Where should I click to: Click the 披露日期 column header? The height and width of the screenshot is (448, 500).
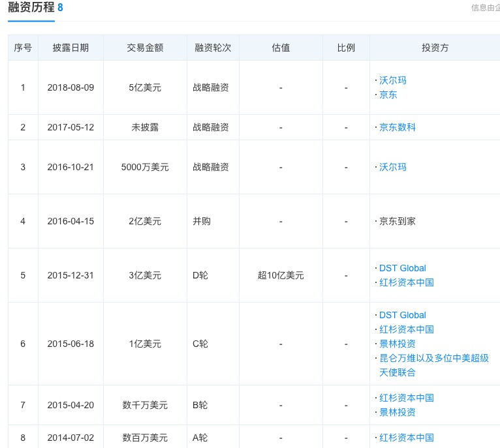(x=70, y=48)
